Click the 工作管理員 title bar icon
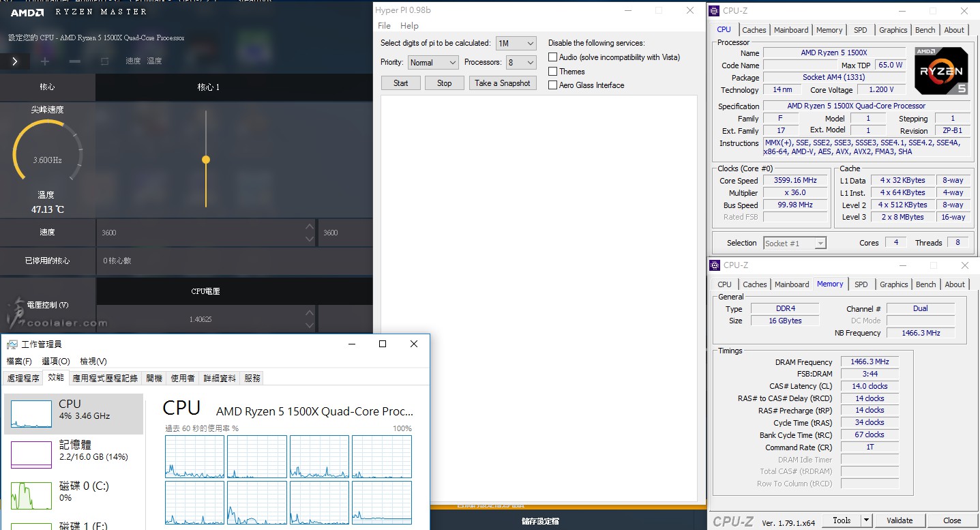The image size is (980, 530). pos(11,344)
